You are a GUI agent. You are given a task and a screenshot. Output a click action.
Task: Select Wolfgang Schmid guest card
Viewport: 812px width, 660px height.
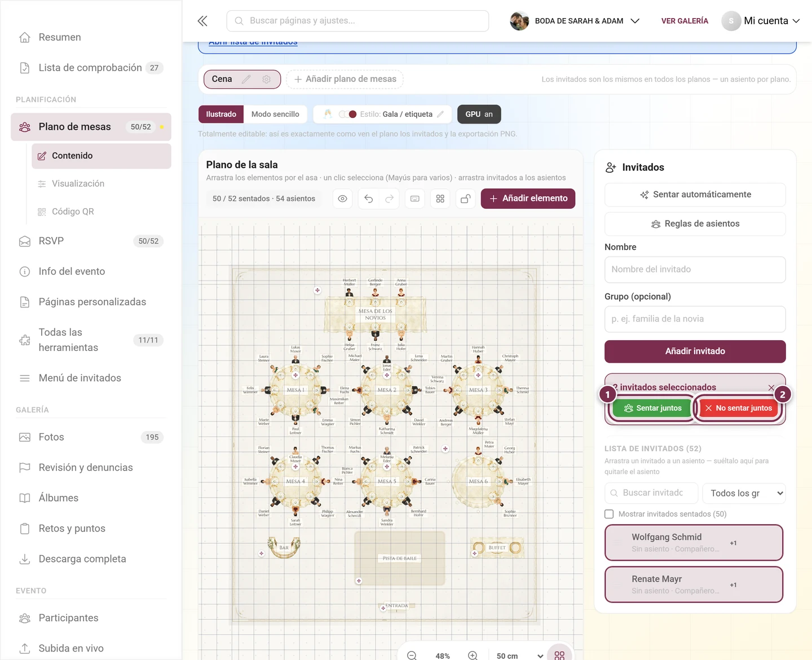(x=694, y=543)
